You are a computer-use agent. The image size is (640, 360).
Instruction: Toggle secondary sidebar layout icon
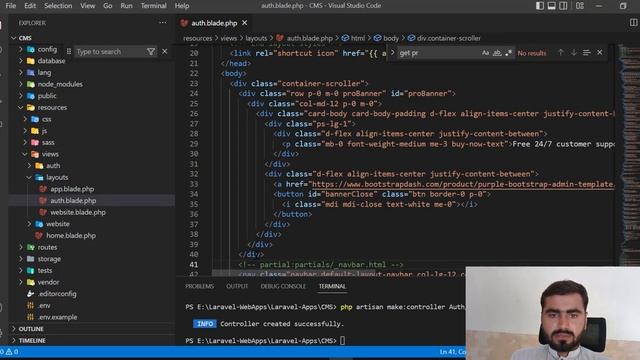[563, 6]
